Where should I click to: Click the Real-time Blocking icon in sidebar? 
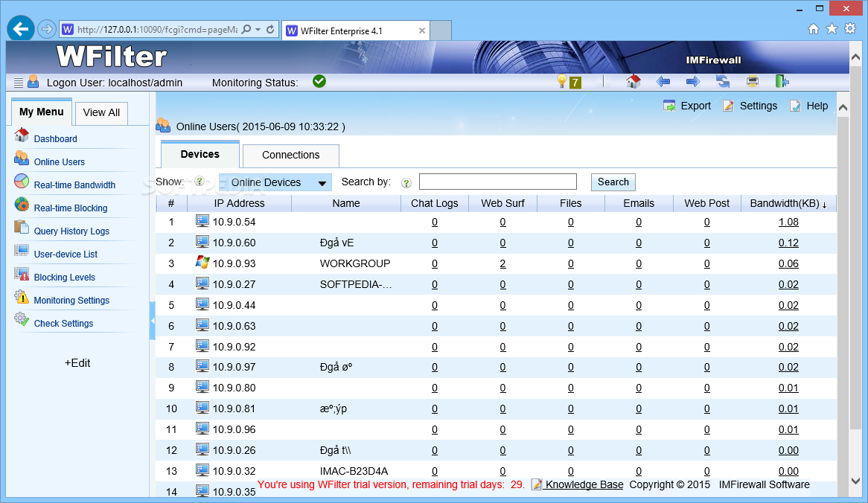tap(22, 204)
